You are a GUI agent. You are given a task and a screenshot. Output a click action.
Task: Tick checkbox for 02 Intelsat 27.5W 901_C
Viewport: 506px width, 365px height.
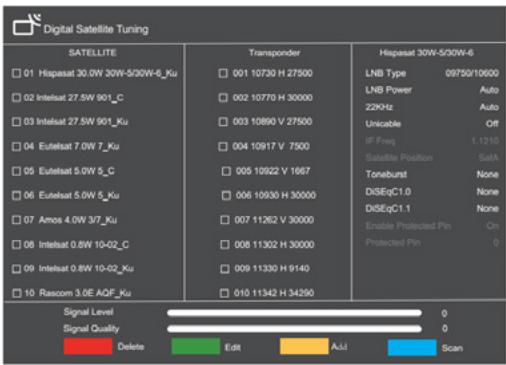coord(16,98)
